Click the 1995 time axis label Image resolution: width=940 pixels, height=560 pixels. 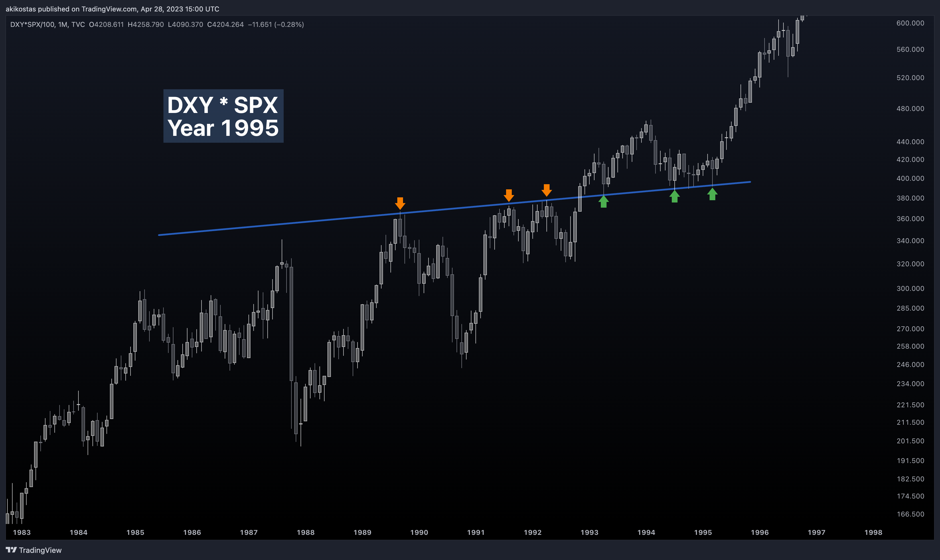pyautogui.click(x=703, y=533)
